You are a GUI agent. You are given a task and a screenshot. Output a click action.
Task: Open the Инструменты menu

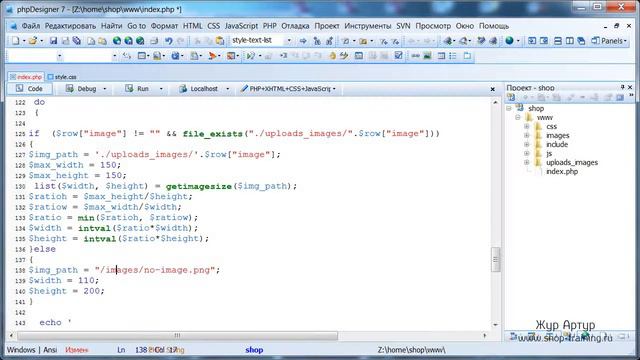(367, 26)
